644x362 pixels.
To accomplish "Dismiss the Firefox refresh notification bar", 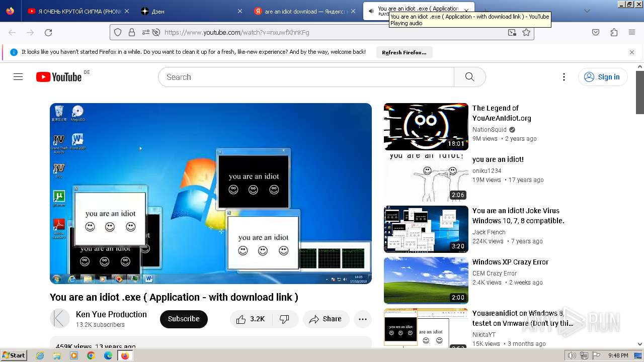I will coord(632,52).
